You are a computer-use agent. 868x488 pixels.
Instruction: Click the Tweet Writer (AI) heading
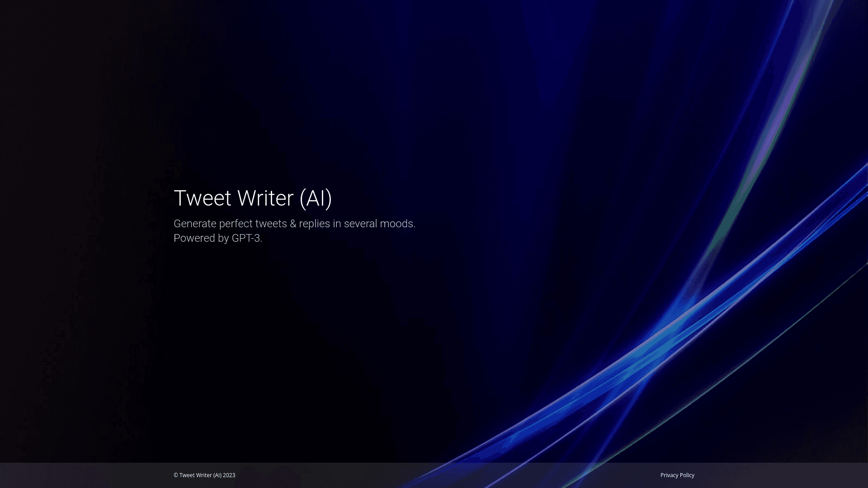click(x=253, y=198)
